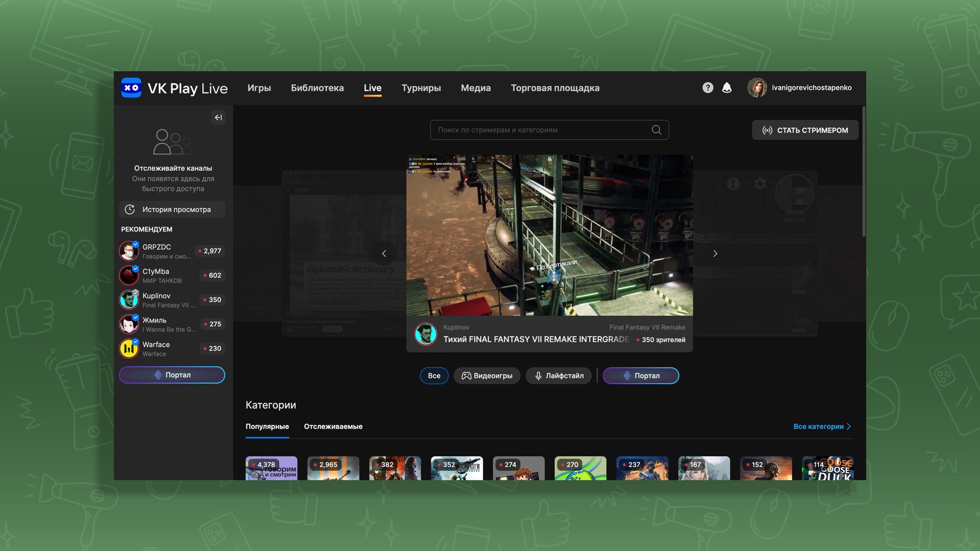Click the Final Fantasy VII Remake category label
980x551 pixels.
pyautogui.click(x=647, y=328)
